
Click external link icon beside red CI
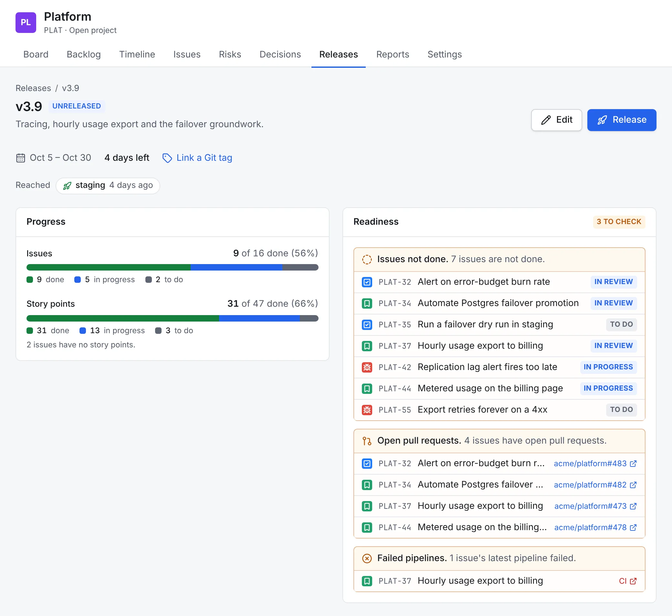click(633, 581)
